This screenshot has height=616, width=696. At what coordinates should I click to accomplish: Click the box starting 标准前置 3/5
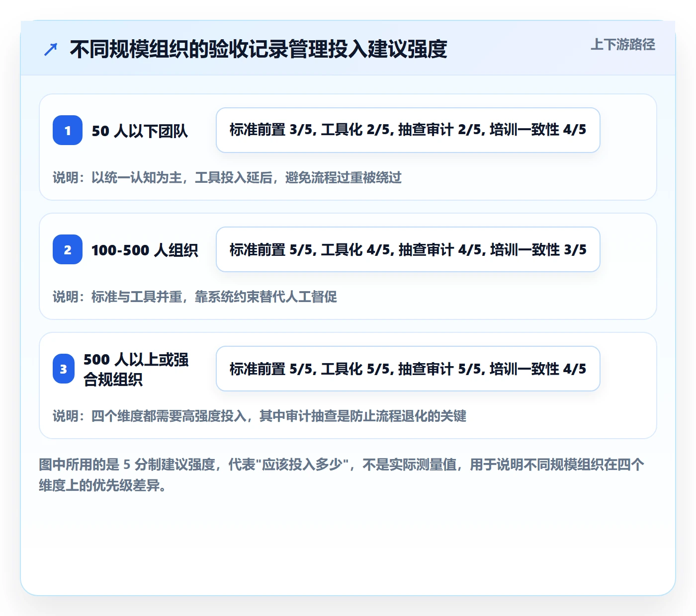(408, 130)
